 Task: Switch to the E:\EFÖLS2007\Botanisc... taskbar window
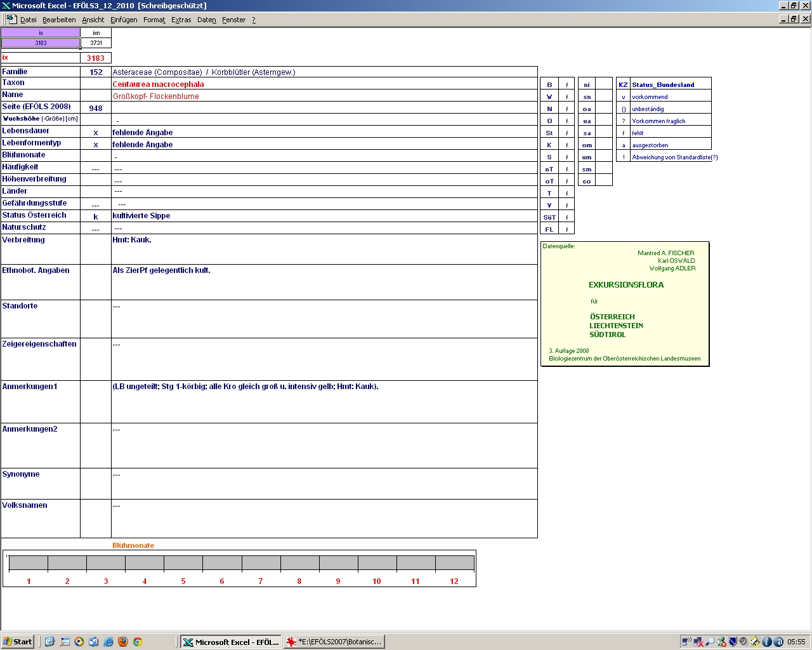(334, 642)
